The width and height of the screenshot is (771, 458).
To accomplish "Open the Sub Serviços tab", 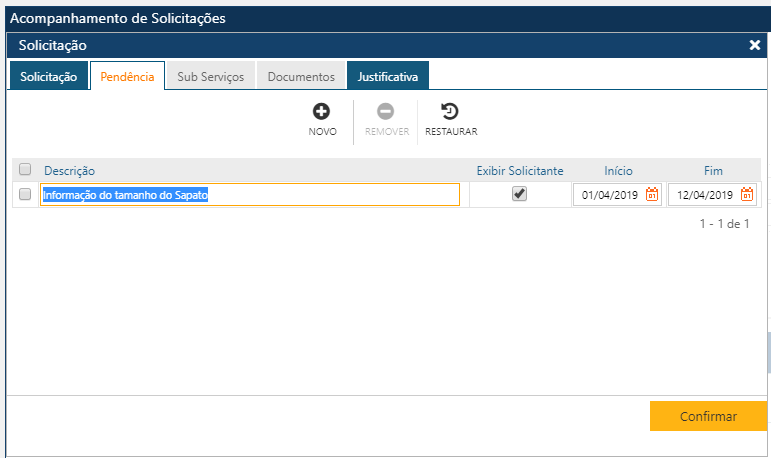I will (x=210, y=77).
